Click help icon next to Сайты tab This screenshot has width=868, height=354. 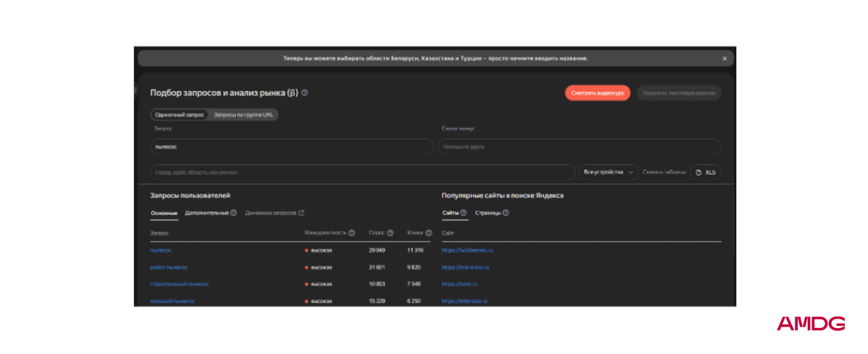pos(463,213)
